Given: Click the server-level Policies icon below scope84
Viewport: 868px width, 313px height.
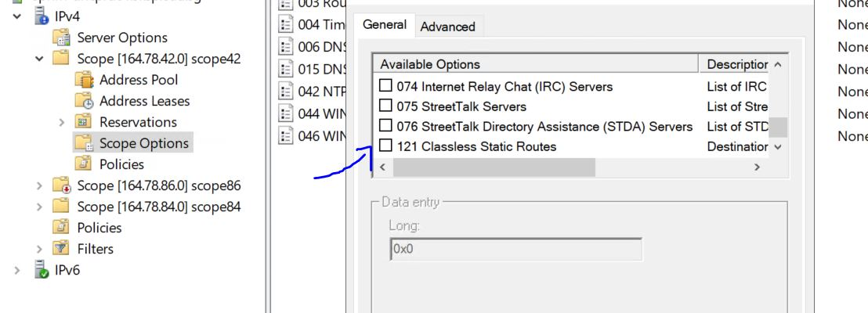Looking at the screenshot, I should pyautogui.click(x=61, y=227).
